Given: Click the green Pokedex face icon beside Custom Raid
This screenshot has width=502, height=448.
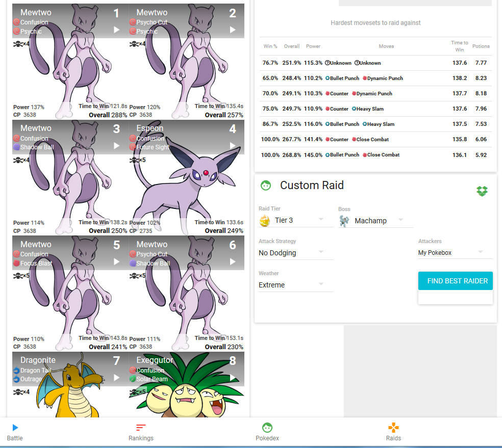Looking at the screenshot, I should coord(266,185).
